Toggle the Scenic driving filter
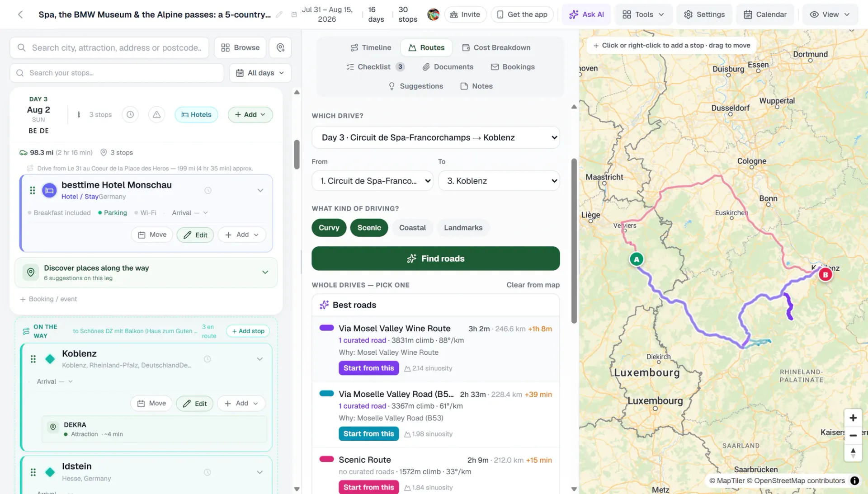The image size is (868, 494). coord(369,228)
